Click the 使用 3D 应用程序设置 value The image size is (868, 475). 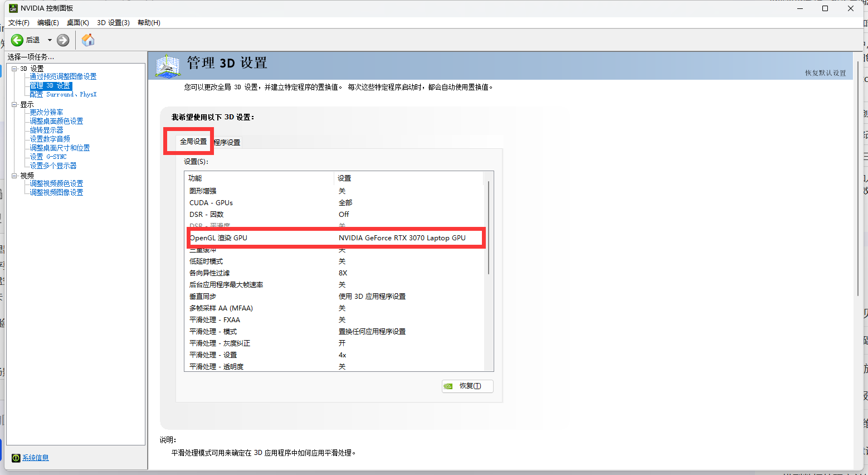[372, 297]
